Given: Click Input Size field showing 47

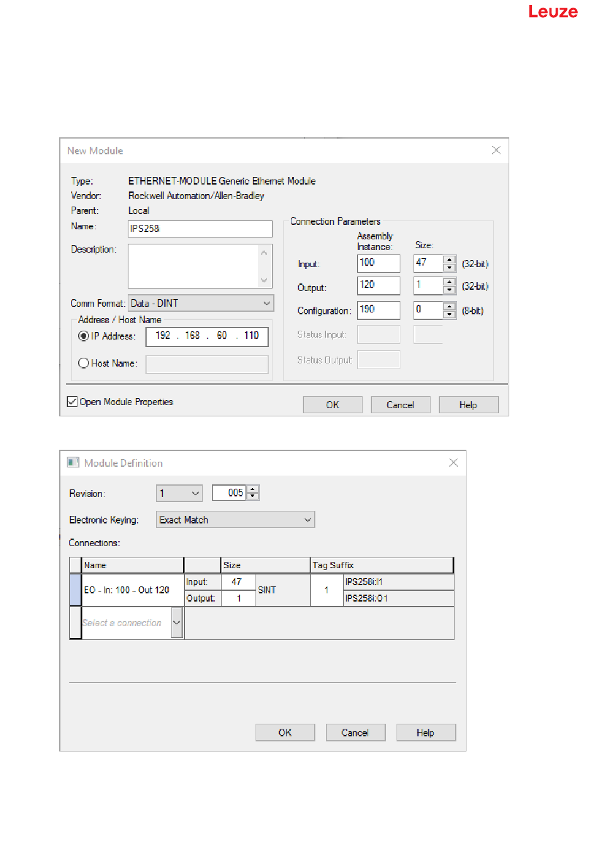Looking at the screenshot, I should click(428, 263).
